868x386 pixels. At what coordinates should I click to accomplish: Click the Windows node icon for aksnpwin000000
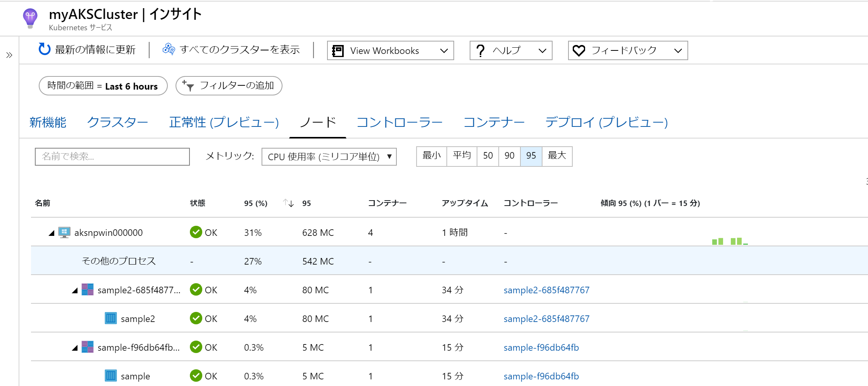[64, 232]
